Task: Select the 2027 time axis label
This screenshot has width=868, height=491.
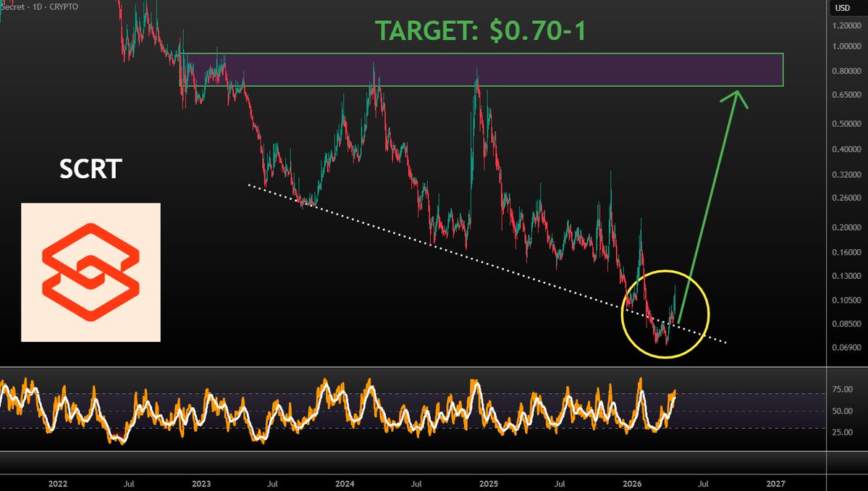Action: click(x=775, y=484)
